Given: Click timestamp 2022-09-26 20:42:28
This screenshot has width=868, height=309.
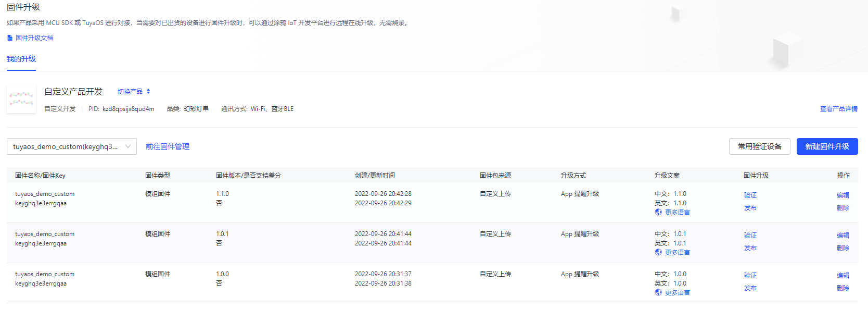Looking at the screenshot, I should 383,194.
